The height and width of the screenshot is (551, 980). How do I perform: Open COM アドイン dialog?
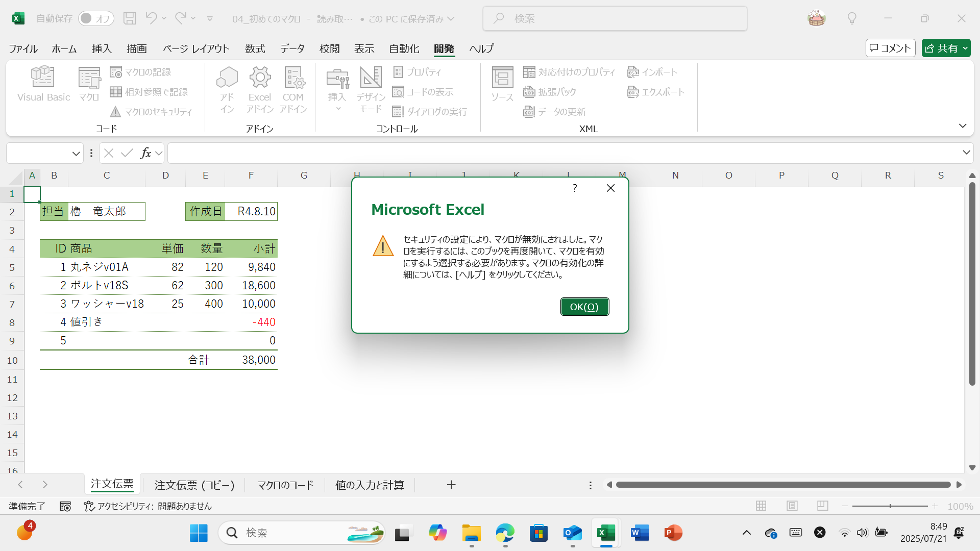click(293, 89)
